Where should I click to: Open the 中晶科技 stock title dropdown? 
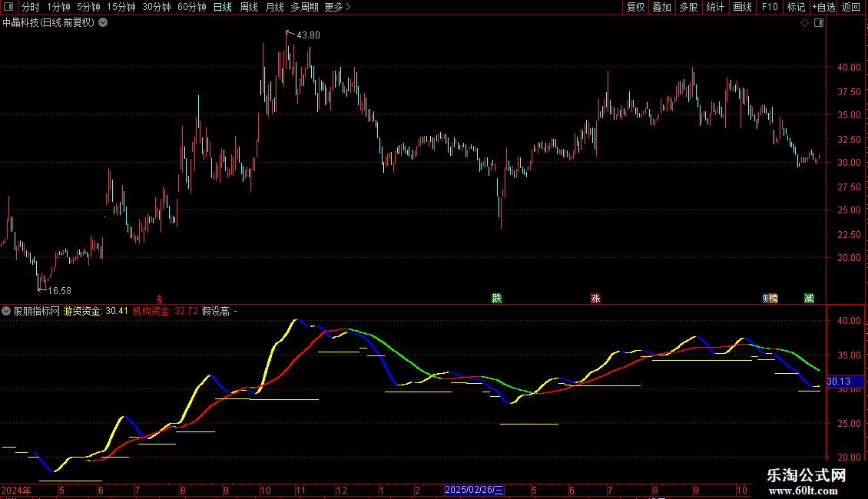pyautogui.click(x=103, y=23)
